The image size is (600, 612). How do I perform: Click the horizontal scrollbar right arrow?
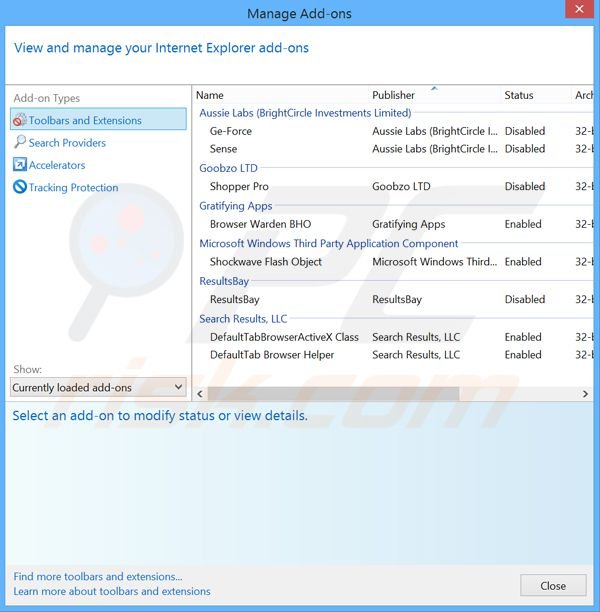[x=585, y=394]
